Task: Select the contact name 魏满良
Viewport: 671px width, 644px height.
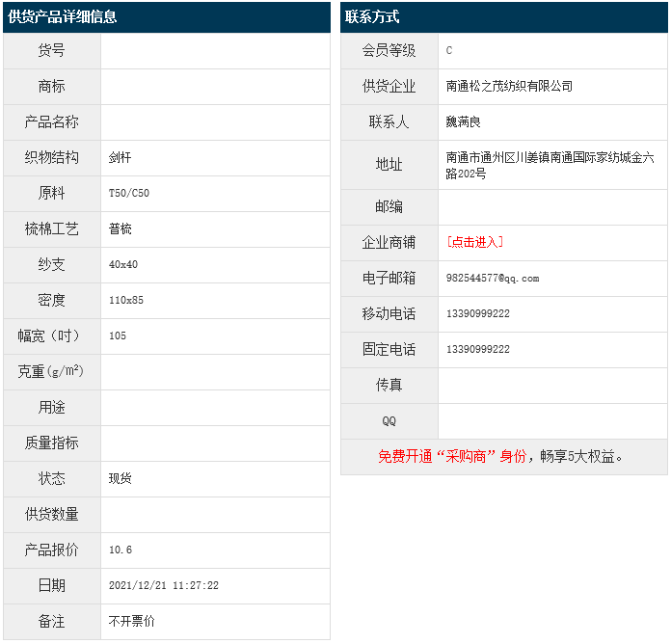Action: (x=464, y=122)
